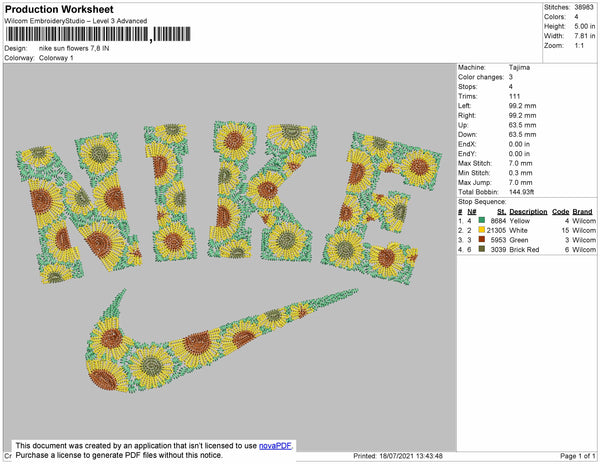
Task: Click the Machine value Tajima
Action: coord(519,67)
